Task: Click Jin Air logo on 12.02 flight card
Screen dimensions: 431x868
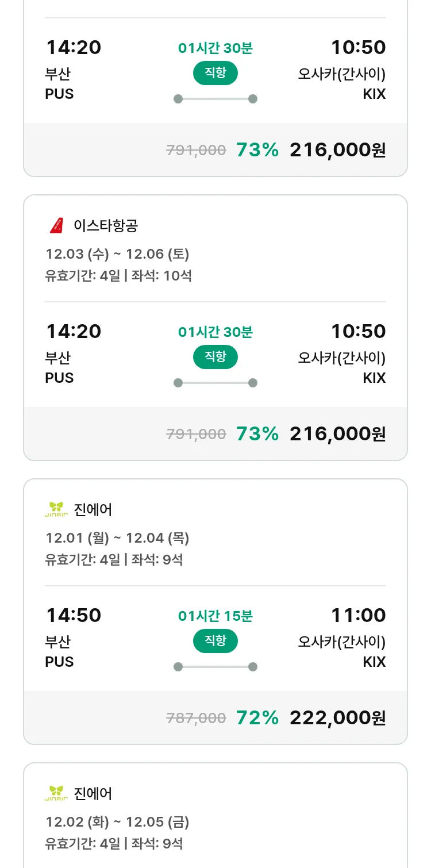Action: pyautogui.click(x=56, y=793)
